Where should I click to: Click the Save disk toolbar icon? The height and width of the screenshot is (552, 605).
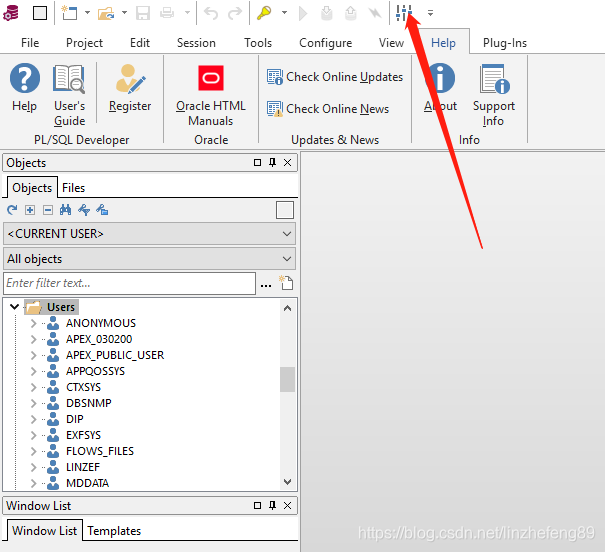point(143,13)
